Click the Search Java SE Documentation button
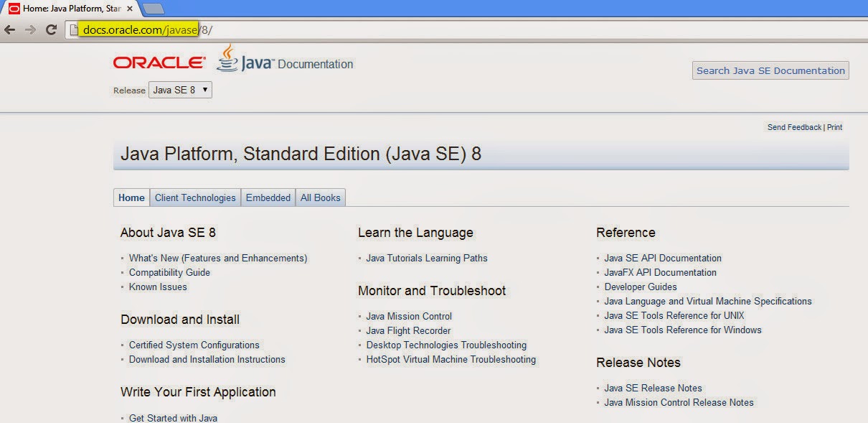Image resolution: width=868 pixels, height=423 pixels. pyautogui.click(x=770, y=70)
